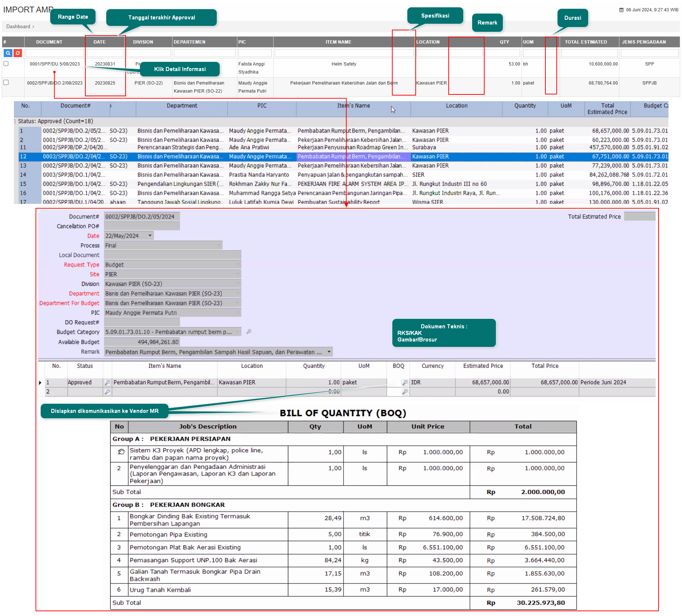Open BOQ magnifier icon for IDR row
The height and width of the screenshot is (616, 682).
[x=405, y=382]
